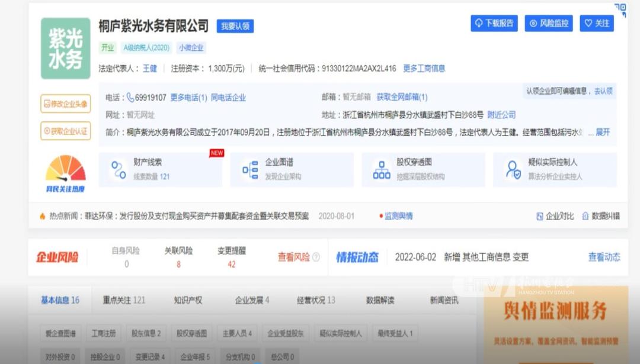The height and width of the screenshot is (364, 640).
Task: Click the 数据纠错 correction icon
Action: tap(585, 217)
